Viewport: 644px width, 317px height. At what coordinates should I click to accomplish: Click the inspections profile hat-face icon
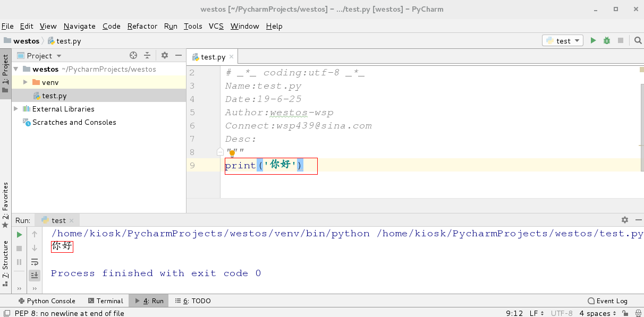pyautogui.click(x=637, y=313)
